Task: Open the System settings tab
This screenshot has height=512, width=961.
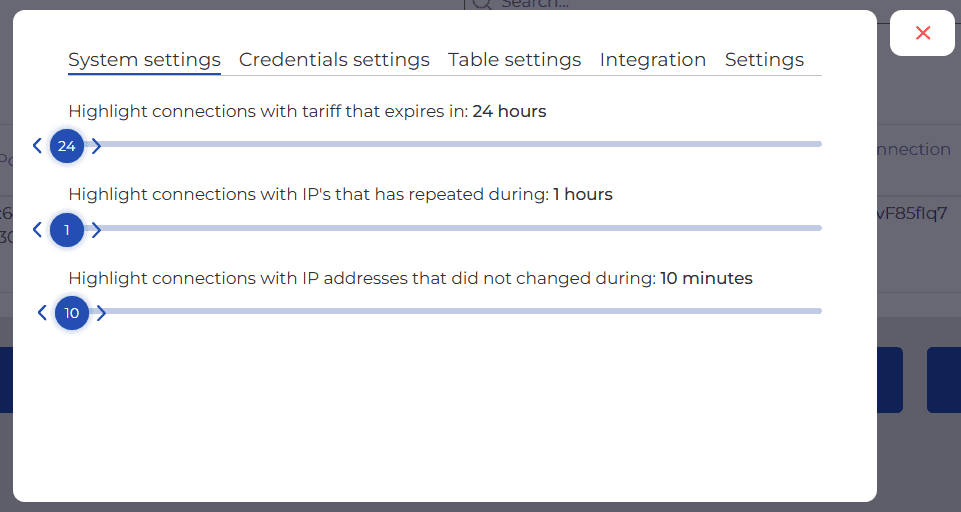Action: click(144, 60)
